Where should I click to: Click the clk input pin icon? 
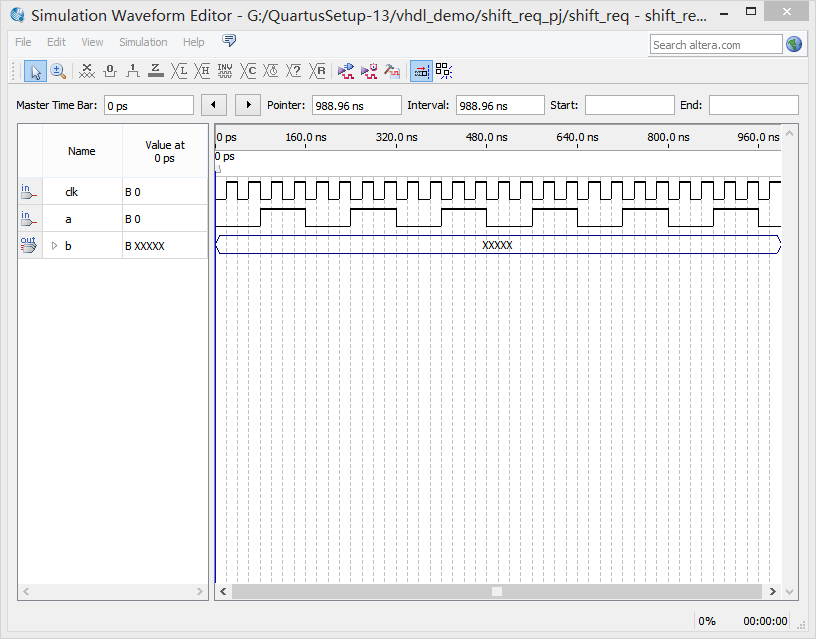[x=29, y=192]
